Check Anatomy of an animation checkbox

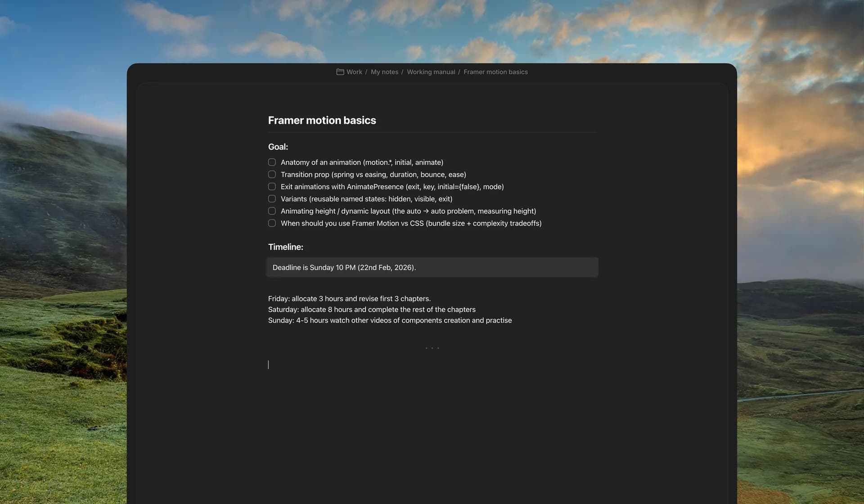pyautogui.click(x=272, y=162)
